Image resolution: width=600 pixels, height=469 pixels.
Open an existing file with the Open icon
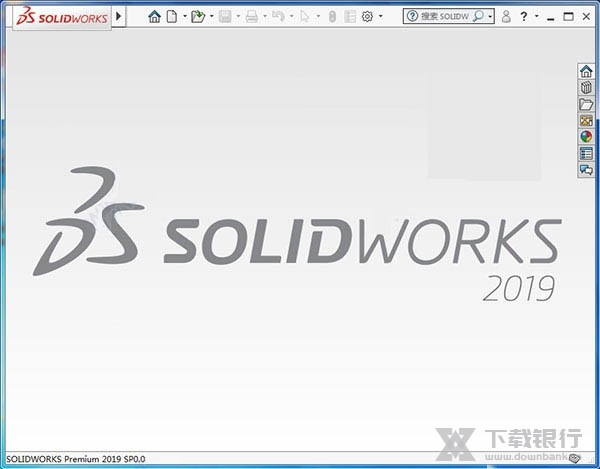(x=198, y=16)
